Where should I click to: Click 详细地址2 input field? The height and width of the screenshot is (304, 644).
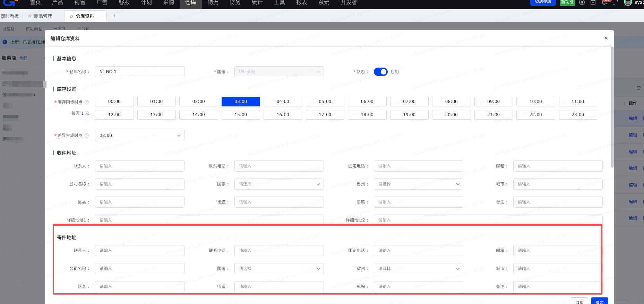[488, 220]
